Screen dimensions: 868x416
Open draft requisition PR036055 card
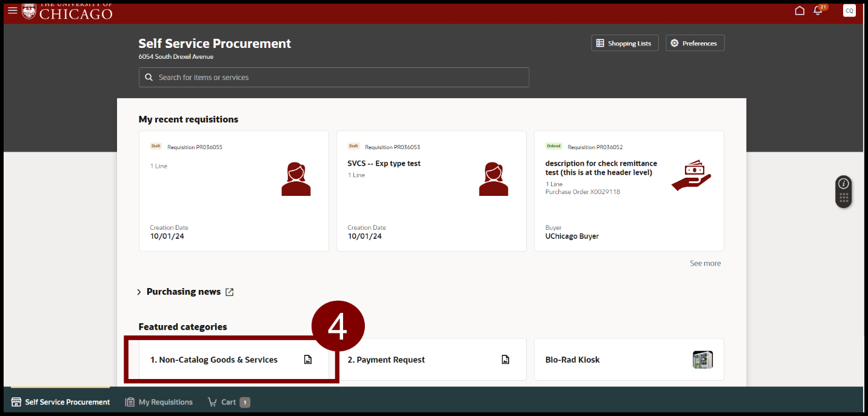pyautogui.click(x=233, y=191)
